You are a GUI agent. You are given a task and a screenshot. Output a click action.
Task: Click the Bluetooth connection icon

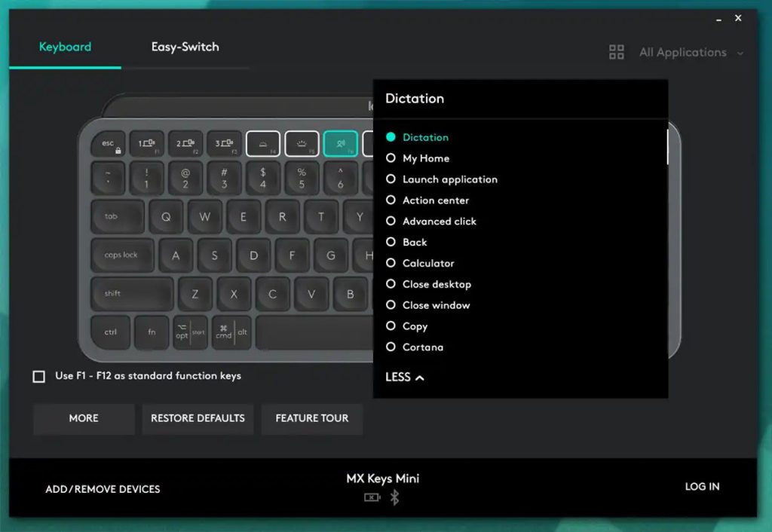pyautogui.click(x=394, y=497)
